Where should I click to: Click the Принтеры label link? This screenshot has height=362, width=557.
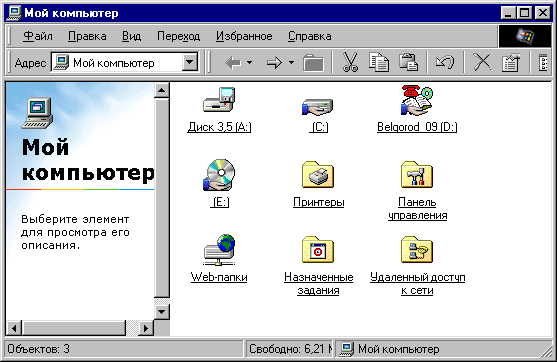click(319, 202)
